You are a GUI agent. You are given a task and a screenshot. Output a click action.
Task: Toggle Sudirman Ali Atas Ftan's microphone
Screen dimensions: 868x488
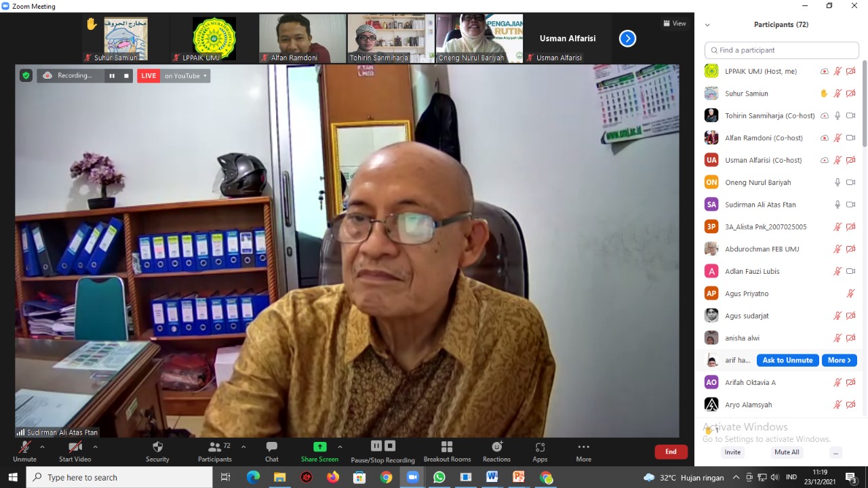pyautogui.click(x=837, y=205)
